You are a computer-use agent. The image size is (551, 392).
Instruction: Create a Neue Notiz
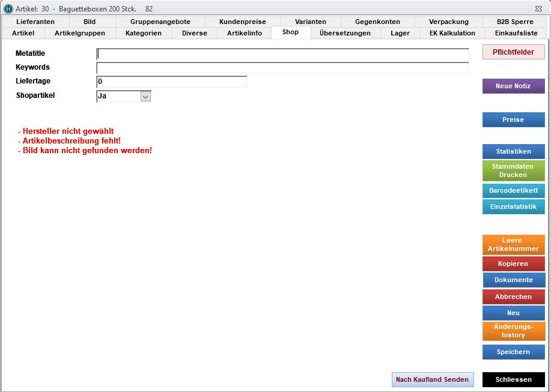[x=513, y=86]
